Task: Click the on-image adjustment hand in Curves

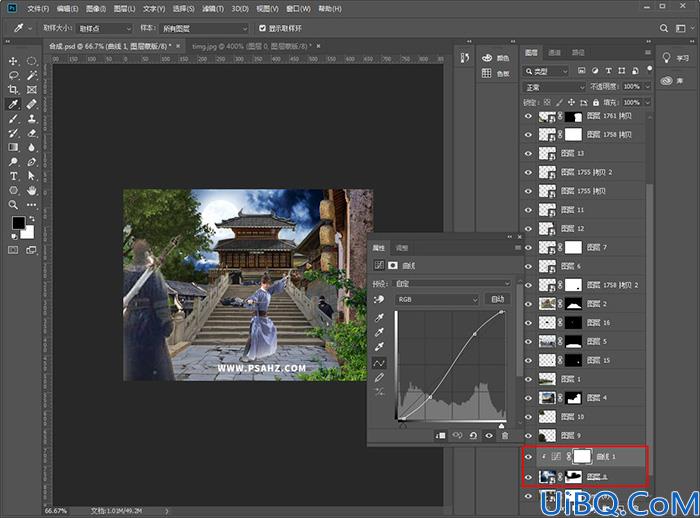Action: point(379,299)
